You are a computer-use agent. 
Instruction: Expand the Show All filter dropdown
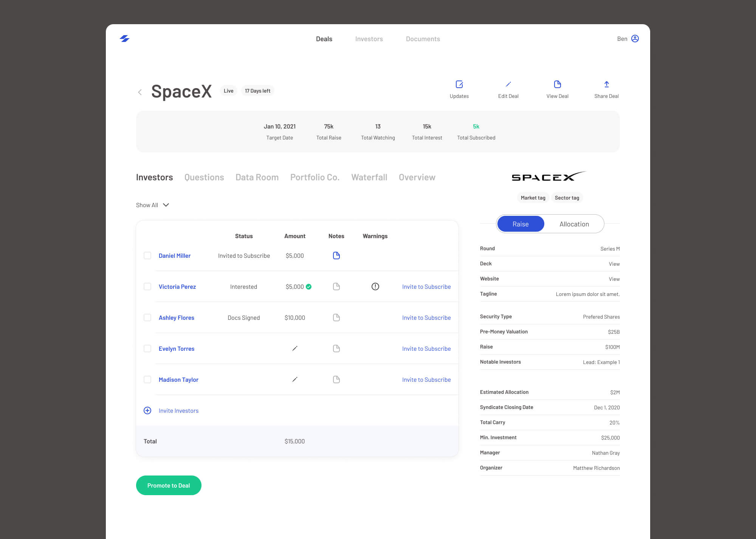(x=153, y=205)
